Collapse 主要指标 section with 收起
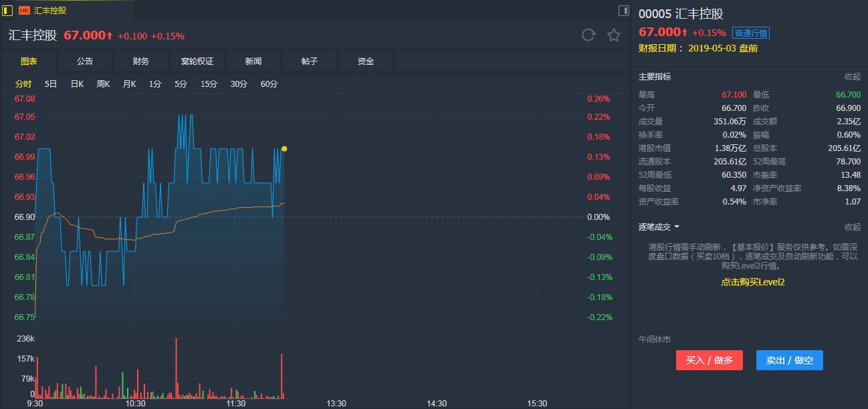 pos(852,77)
